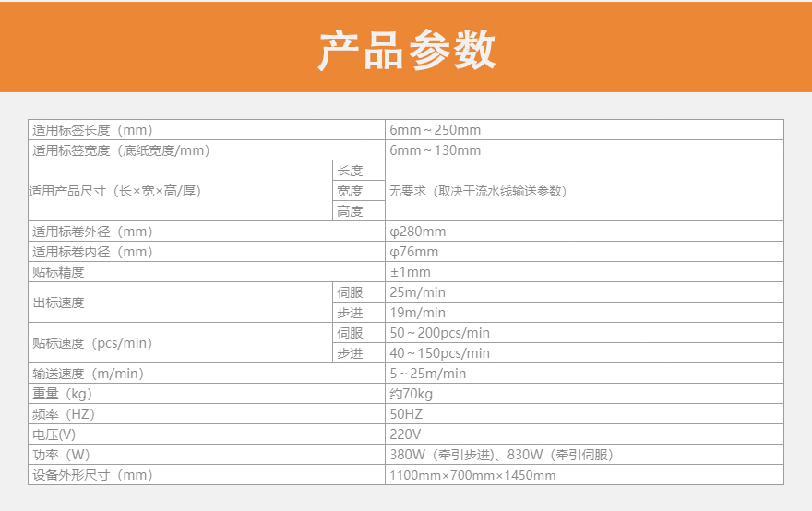812x511 pixels.
Task: Click the 产品参数 header title
Action: click(x=406, y=50)
